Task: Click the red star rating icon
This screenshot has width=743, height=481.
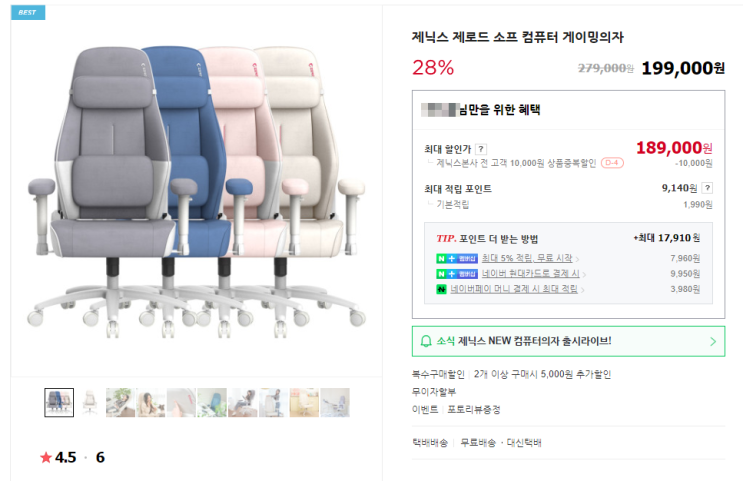Action: tap(46, 457)
